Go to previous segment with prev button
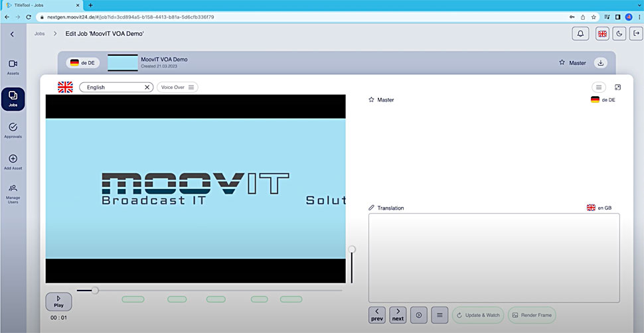This screenshot has height=333, width=644. [x=377, y=315]
